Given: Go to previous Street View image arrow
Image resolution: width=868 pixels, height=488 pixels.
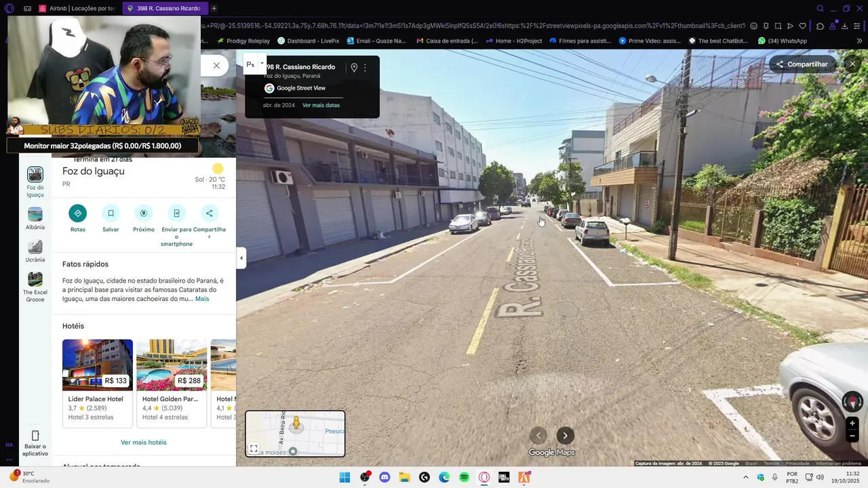Looking at the screenshot, I should click(538, 436).
